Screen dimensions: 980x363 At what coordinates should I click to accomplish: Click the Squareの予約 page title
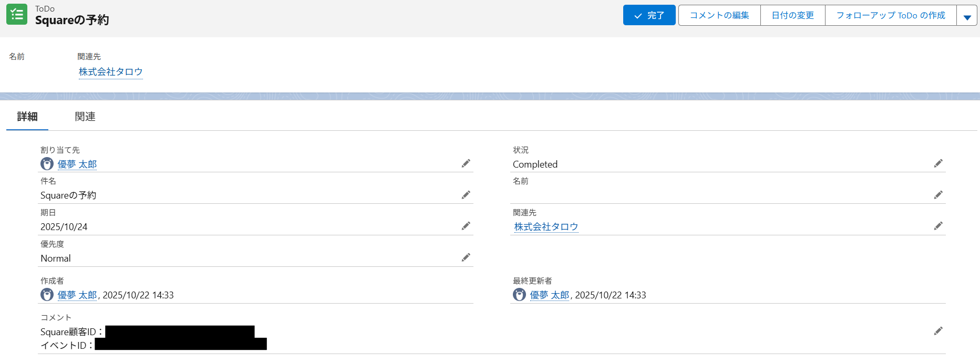coord(72,20)
